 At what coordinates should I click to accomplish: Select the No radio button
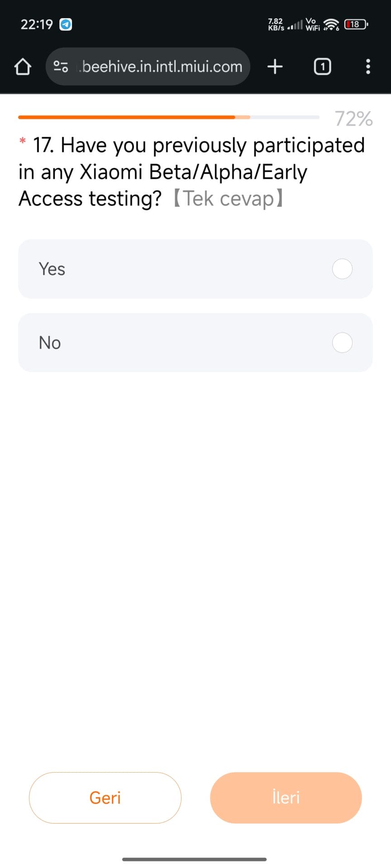342,343
